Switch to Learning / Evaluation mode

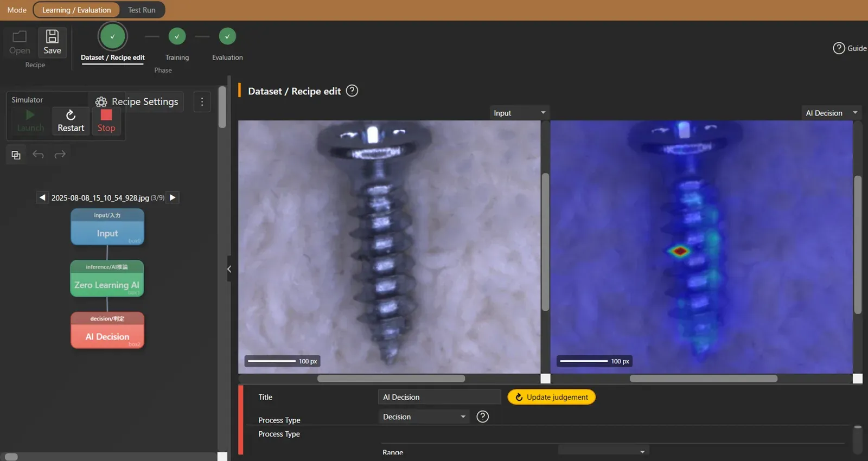pyautogui.click(x=76, y=10)
